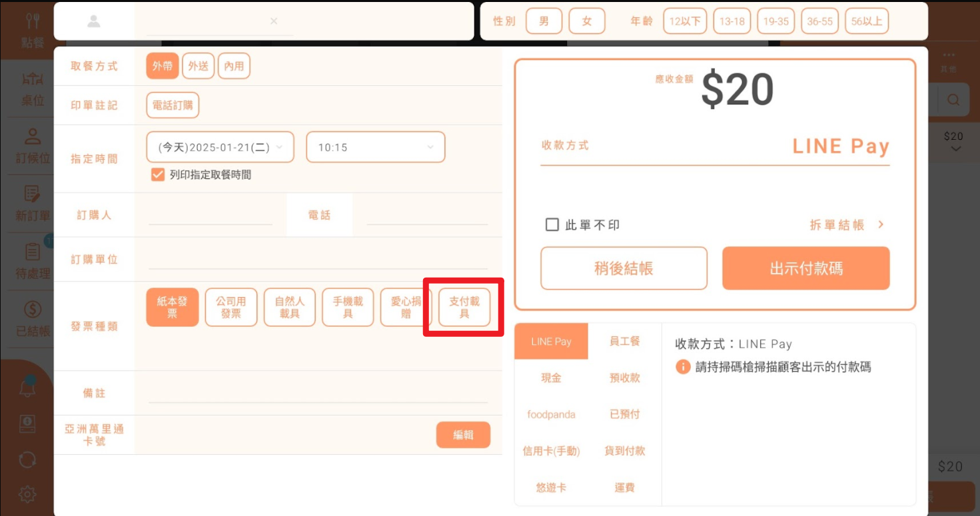Click the 訂購單位 input field
The width and height of the screenshot is (980, 516).
click(318, 260)
